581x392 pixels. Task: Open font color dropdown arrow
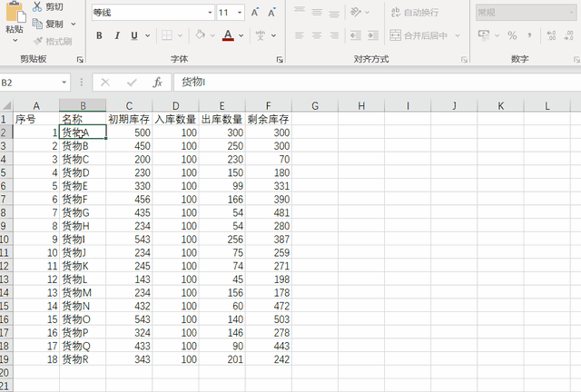[x=241, y=35]
